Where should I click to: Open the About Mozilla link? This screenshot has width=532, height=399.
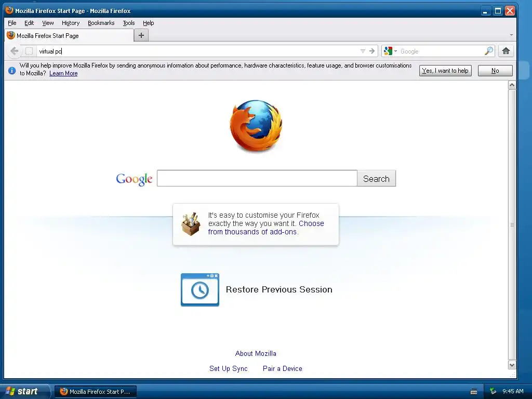coord(256,353)
